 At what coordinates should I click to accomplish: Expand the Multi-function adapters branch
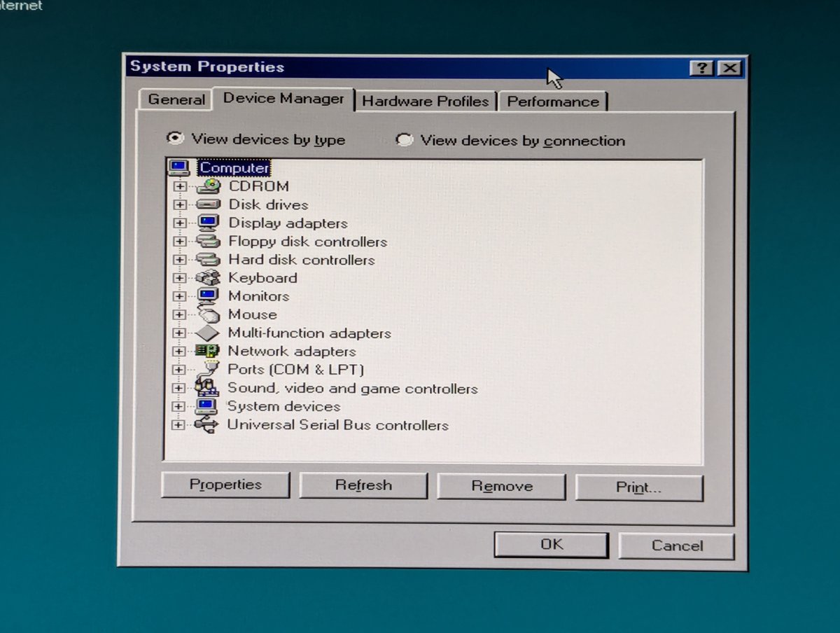coord(179,333)
